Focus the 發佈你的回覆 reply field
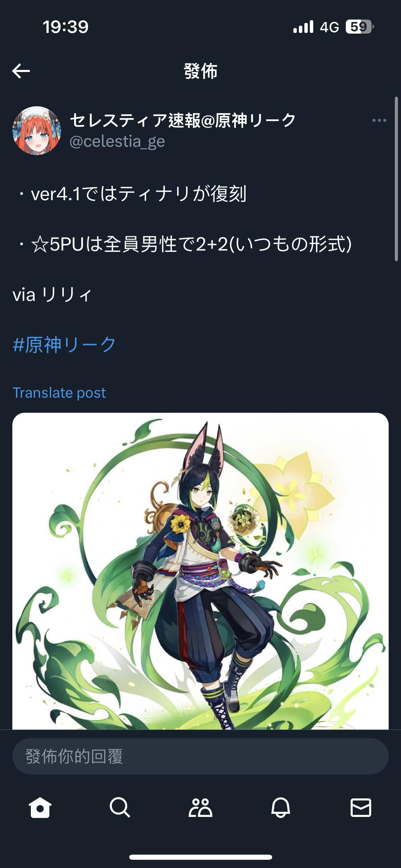 (x=200, y=756)
